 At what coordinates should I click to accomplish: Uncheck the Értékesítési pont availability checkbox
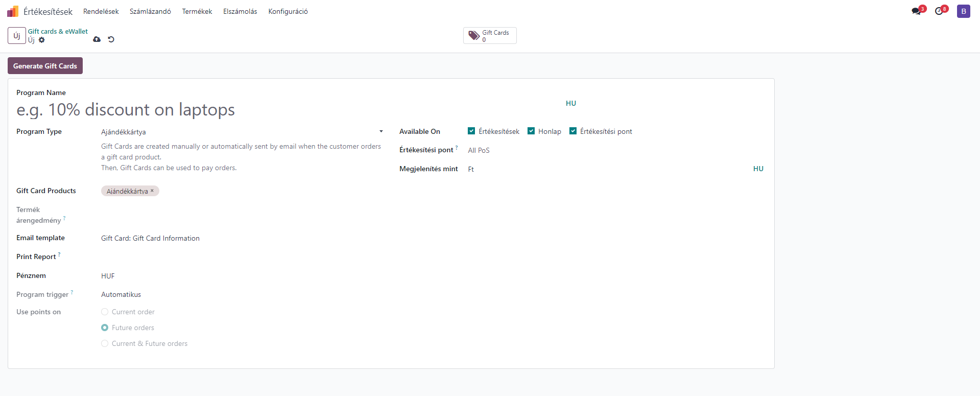tap(573, 131)
